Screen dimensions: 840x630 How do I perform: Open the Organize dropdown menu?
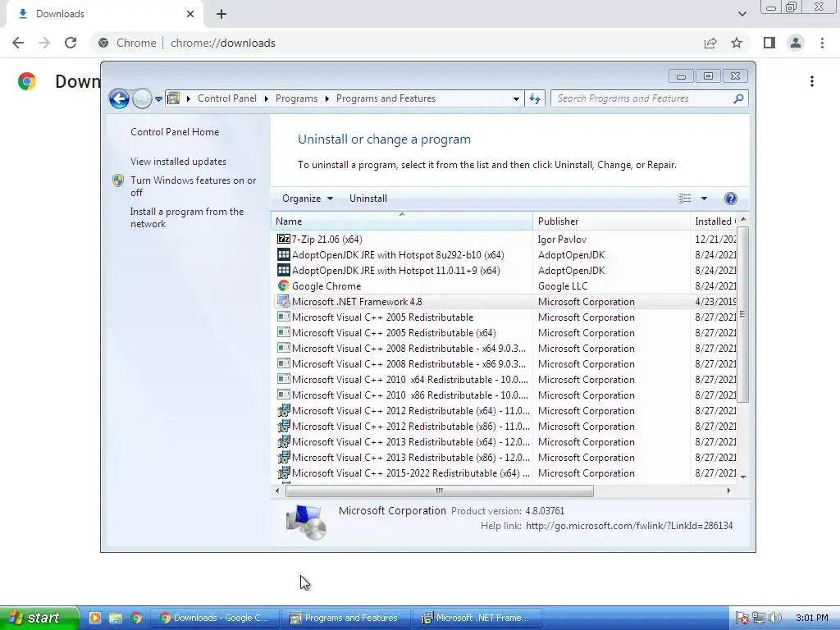(308, 199)
